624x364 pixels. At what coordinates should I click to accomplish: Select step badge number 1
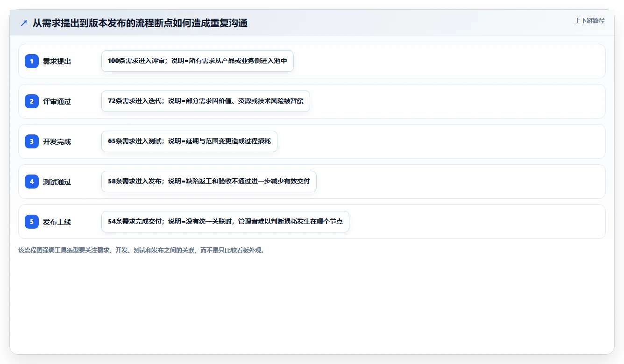[32, 61]
